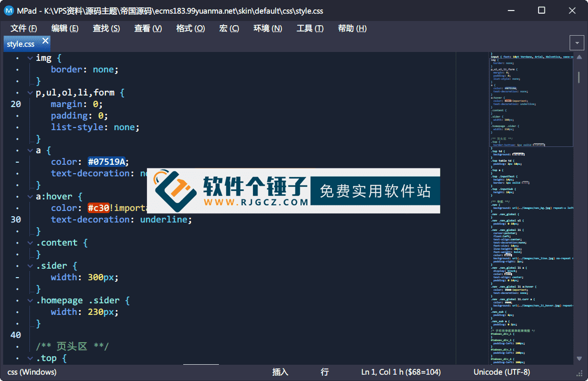This screenshot has width=588, height=381.
Task: Click the highlighted #07519A color value
Action: pos(108,161)
